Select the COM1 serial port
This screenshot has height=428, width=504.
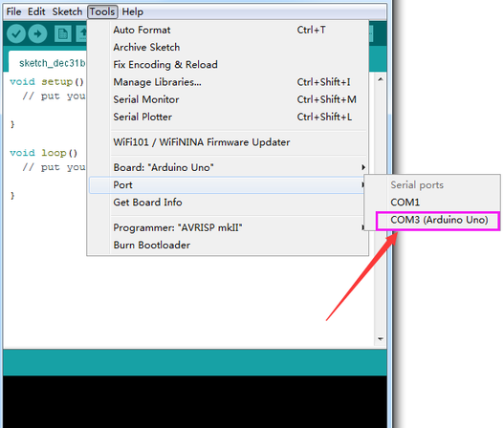pos(432,203)
